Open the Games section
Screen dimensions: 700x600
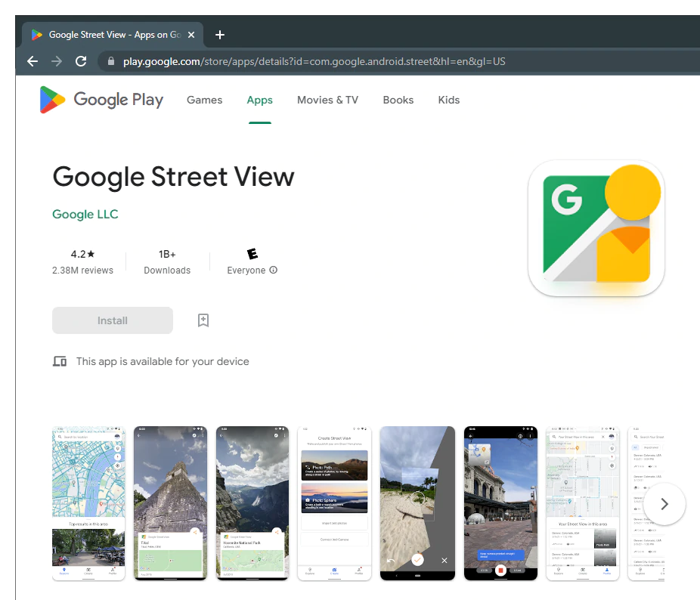point(204,99)
